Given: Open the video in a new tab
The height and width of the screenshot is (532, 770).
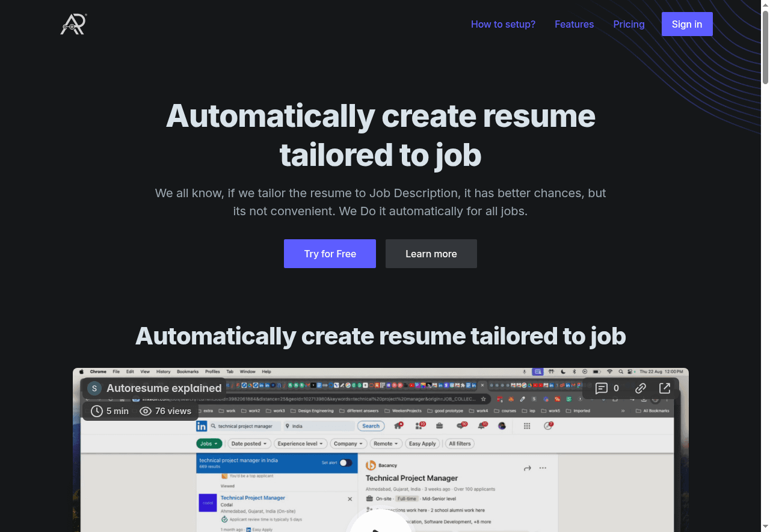Looking at the screenshot, I should 664,388.
